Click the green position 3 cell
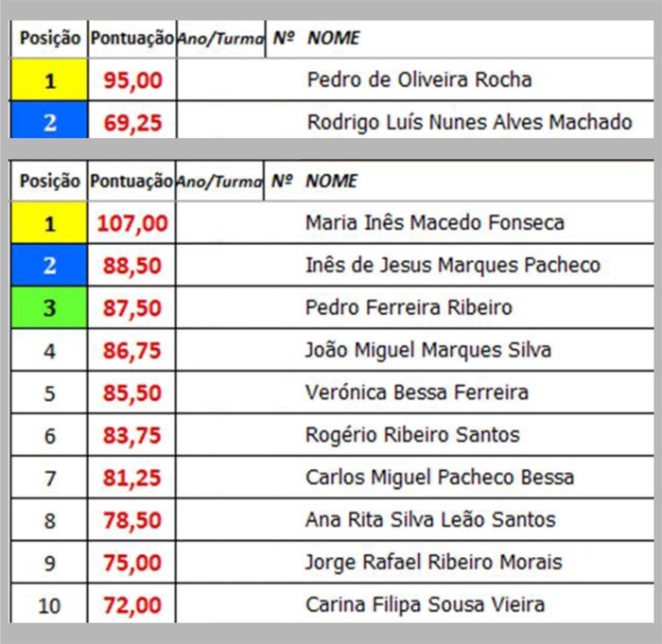Viewport: 662px width, 644px height. [49, 308]
